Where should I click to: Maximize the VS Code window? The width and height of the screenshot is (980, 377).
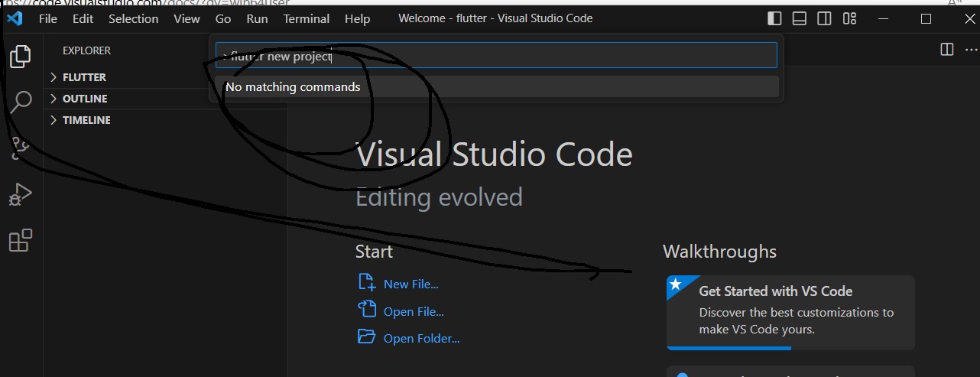[926, 18]
